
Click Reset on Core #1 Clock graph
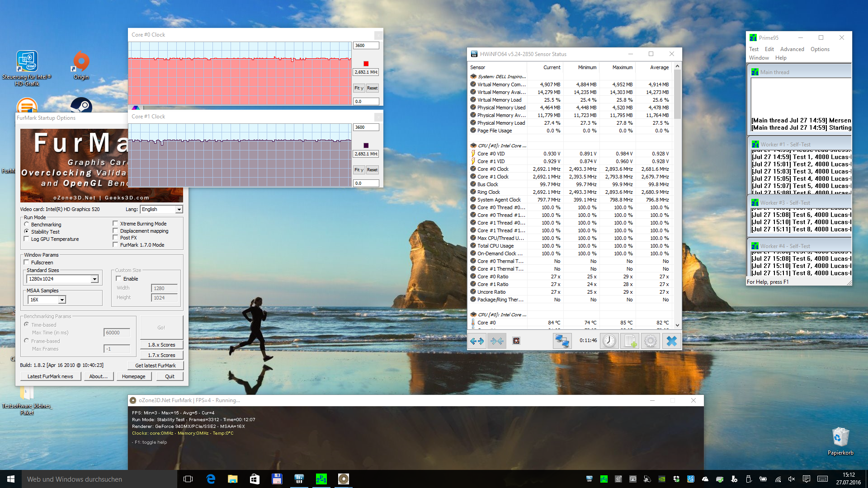pos(372,170)
